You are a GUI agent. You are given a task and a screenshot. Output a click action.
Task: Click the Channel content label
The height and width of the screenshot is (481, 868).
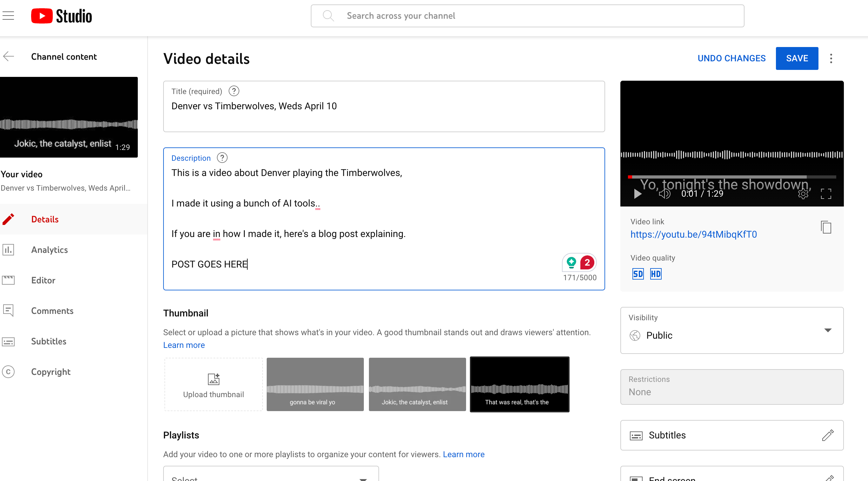[64, 57]
